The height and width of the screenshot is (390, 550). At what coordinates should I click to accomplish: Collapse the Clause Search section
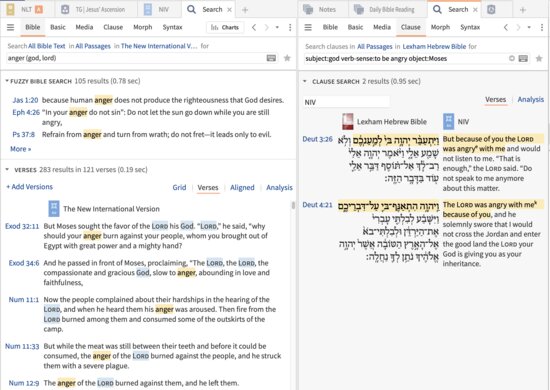coord(305,81)
